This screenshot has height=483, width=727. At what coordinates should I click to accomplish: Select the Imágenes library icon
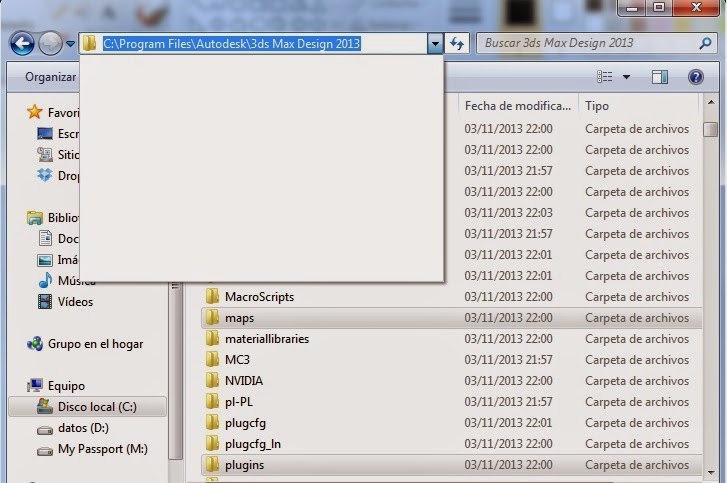tap(45, 260)
